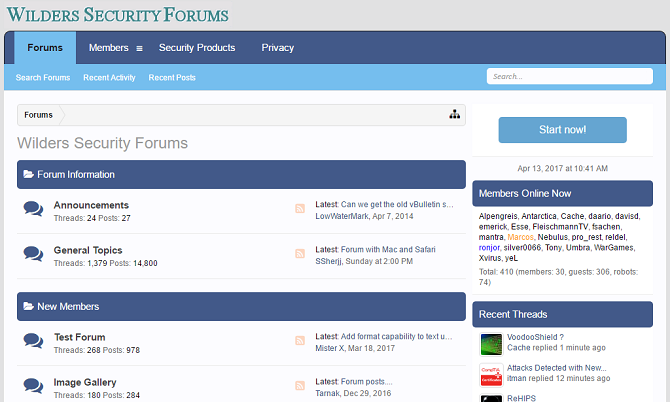This screenshot has width=670, height=402.
Task: View LowWaterMark's profile
Action: pos(342,216)
